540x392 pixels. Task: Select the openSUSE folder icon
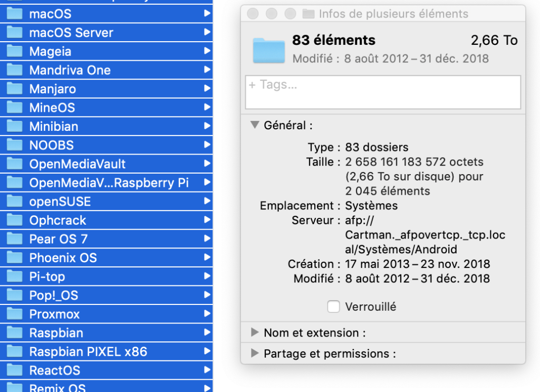[x=14, y=202]
